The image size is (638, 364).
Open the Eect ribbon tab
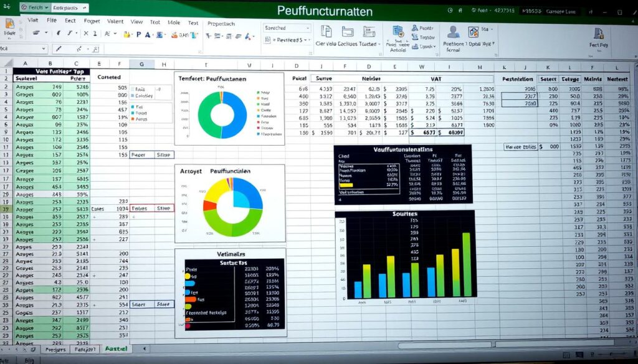70,21
